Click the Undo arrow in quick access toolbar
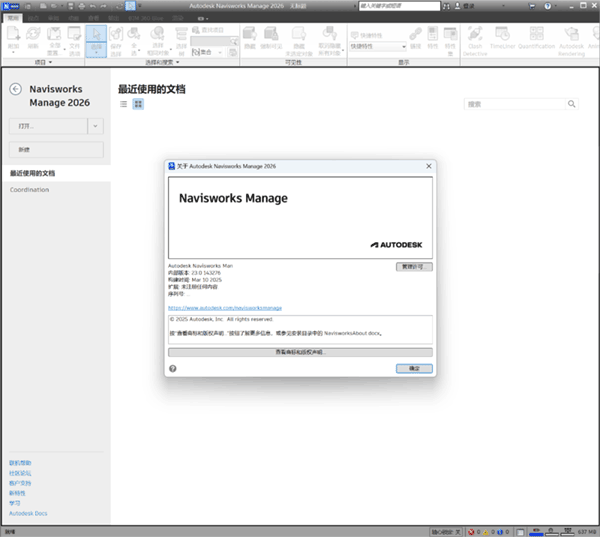 click(x=93, y=6)
